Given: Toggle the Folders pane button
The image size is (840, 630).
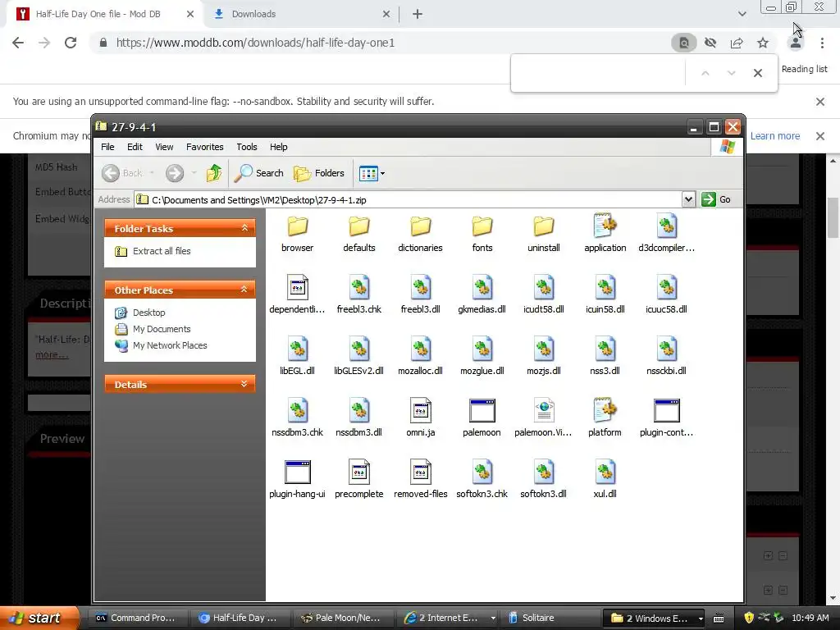Looking at the screenshot, I should tap(319, 173).
